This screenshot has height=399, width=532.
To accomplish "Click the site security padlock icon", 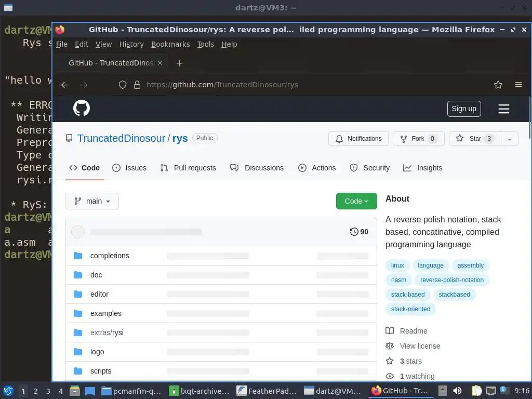I will [137, 85].
